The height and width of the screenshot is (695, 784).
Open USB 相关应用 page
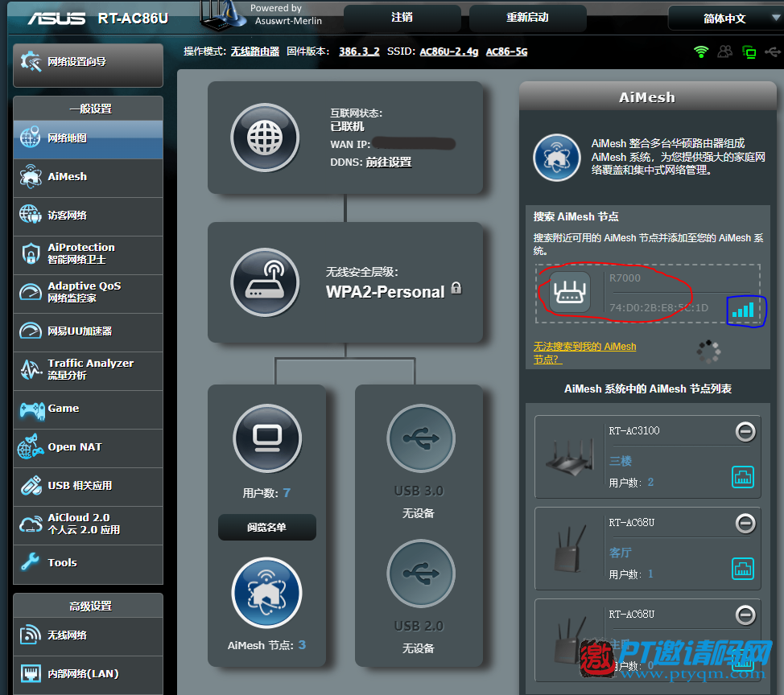click(88, 486)
